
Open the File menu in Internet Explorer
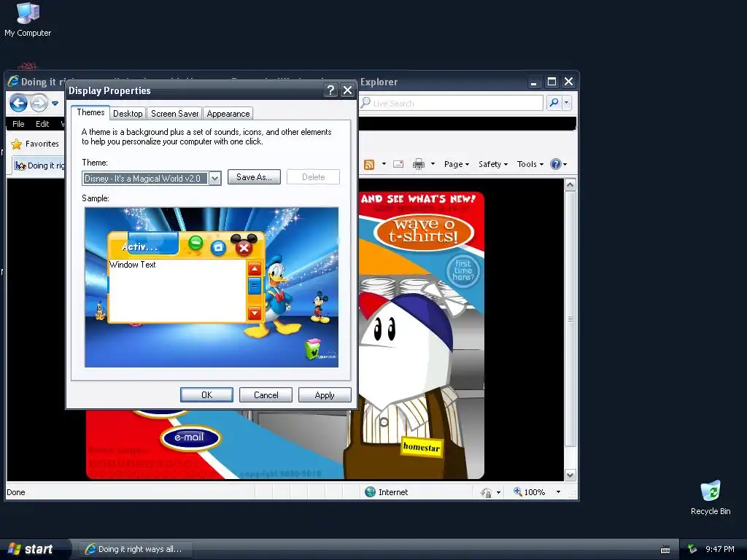[x=18, y=124]
